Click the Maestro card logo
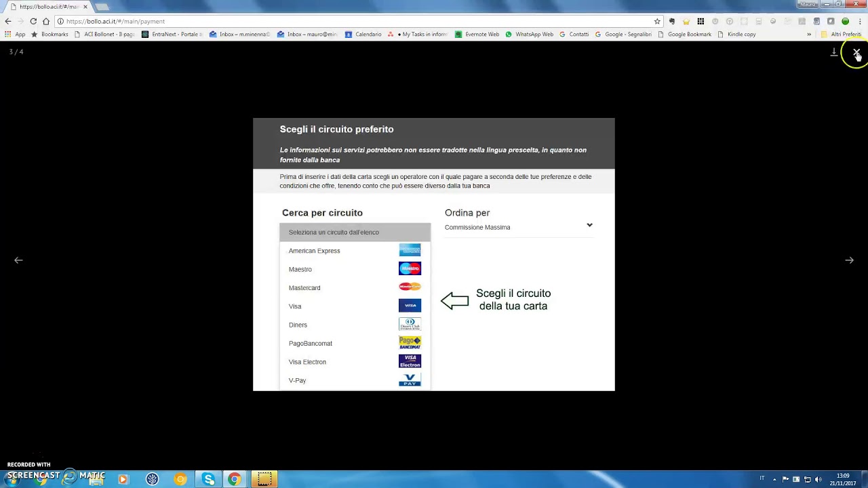The image size is (868, 488). (410, 268)
